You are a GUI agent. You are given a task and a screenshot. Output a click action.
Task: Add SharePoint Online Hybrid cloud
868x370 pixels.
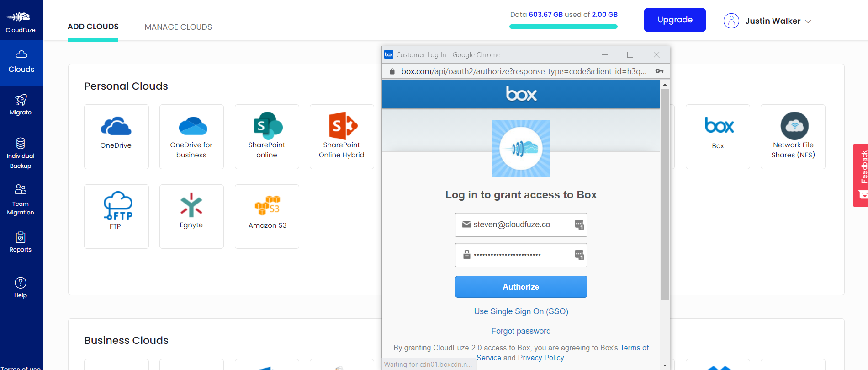point(342,137)
